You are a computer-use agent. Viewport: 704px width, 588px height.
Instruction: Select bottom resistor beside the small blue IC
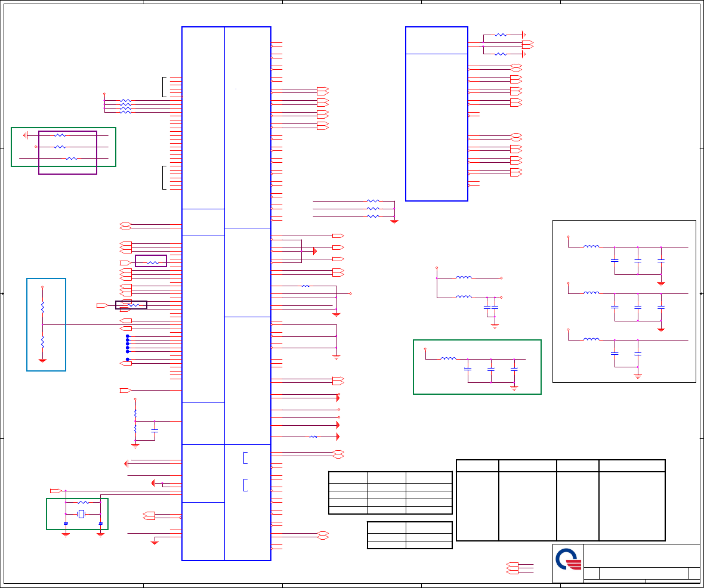pyautogui.click(x=501, y=54)
